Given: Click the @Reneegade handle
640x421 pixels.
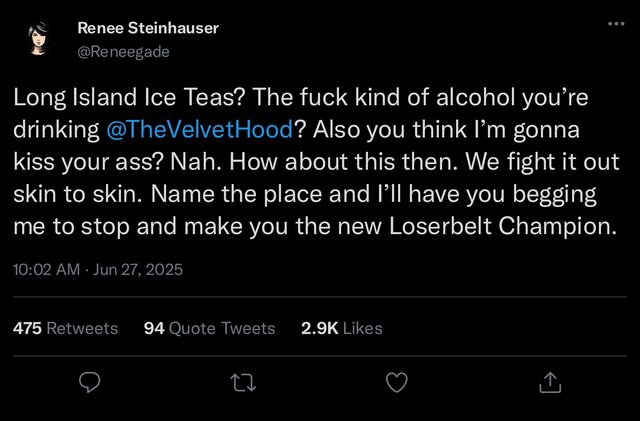Looking at the screenshot, I should pos(123,50).
